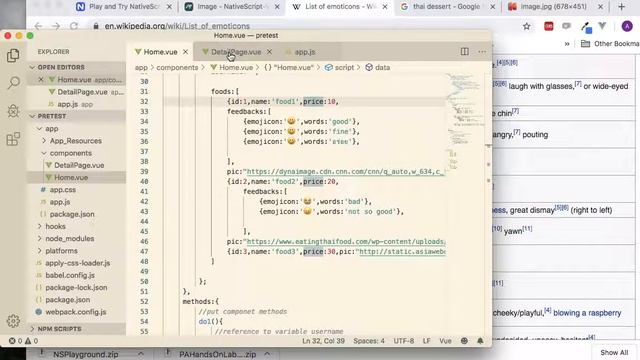The image size is (640, 360).
Task: Split the editor to the right
Action: pyautogui.click(x=464, y=51)
